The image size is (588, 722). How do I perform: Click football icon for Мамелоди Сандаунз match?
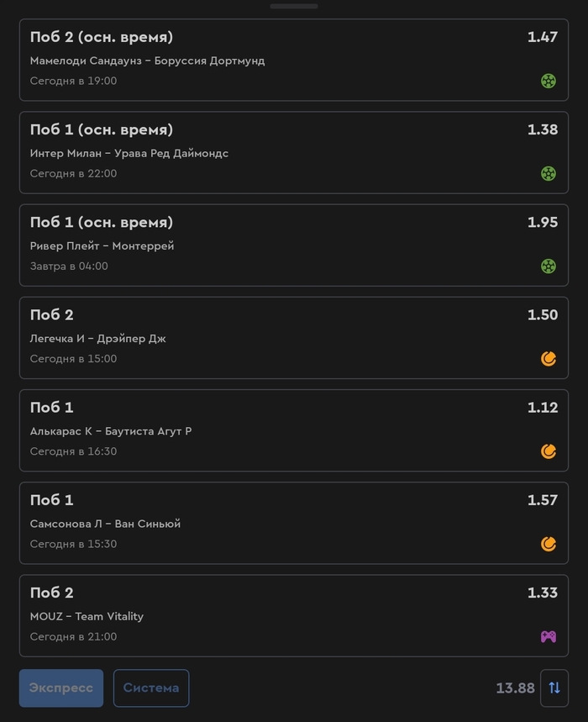coord(548,81)
